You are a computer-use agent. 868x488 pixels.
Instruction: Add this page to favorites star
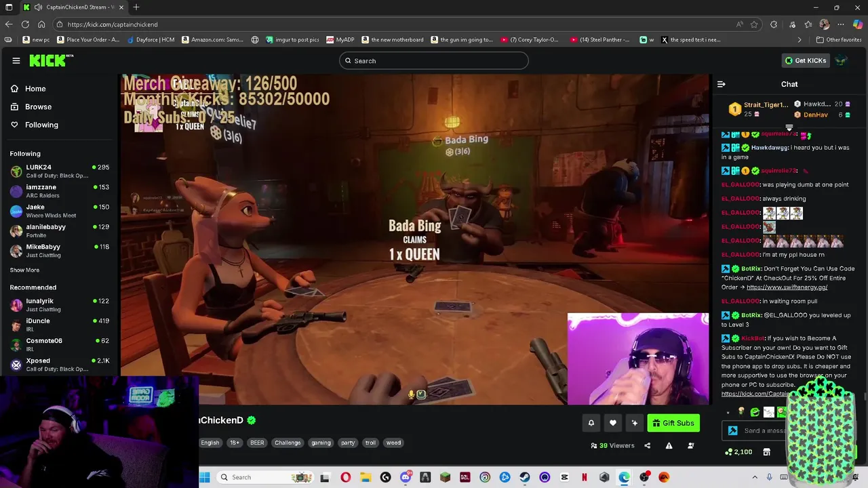point(754,24)
